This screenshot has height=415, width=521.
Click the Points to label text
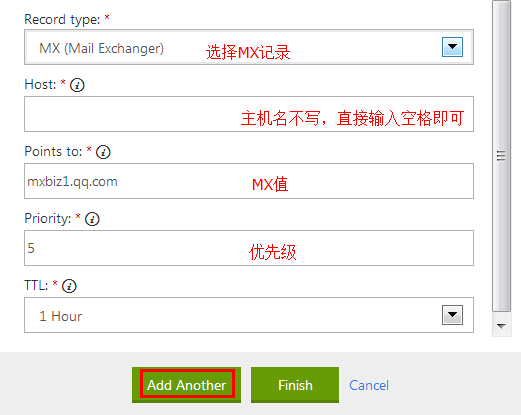[53, 152]
